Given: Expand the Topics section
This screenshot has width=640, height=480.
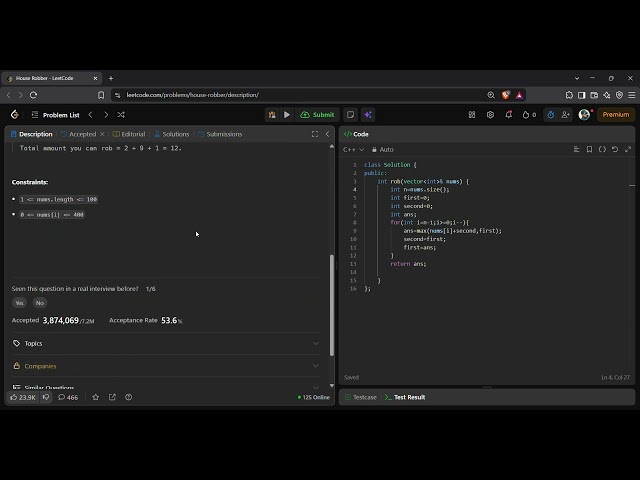Looking at the screenshot, I should [165, 343].
